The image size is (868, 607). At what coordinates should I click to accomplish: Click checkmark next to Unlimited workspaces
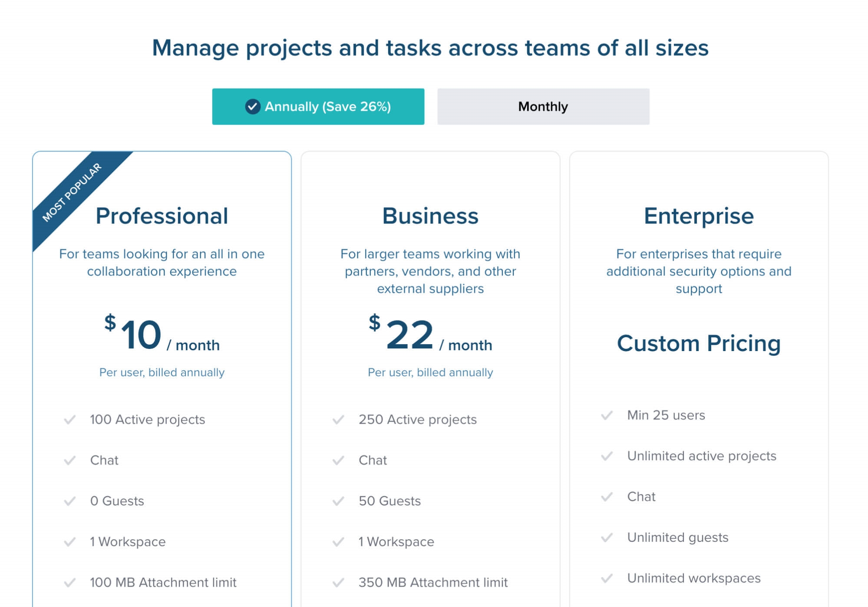[x=607, y=578]
